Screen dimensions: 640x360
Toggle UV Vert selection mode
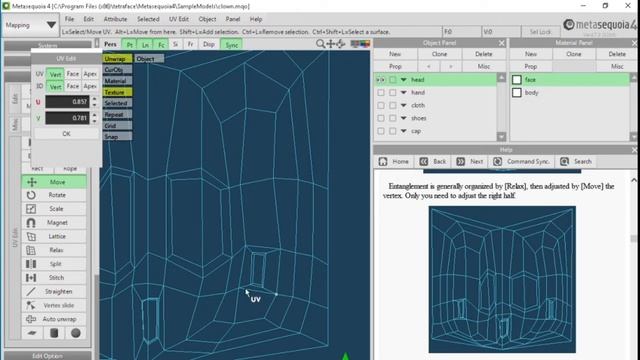55,74
